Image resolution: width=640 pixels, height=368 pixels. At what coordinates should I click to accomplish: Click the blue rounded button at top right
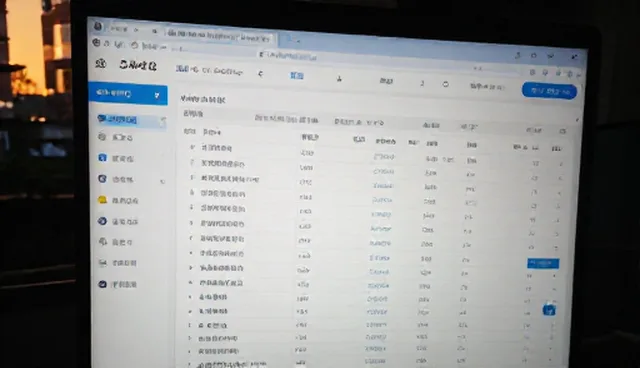pos(549,91)
